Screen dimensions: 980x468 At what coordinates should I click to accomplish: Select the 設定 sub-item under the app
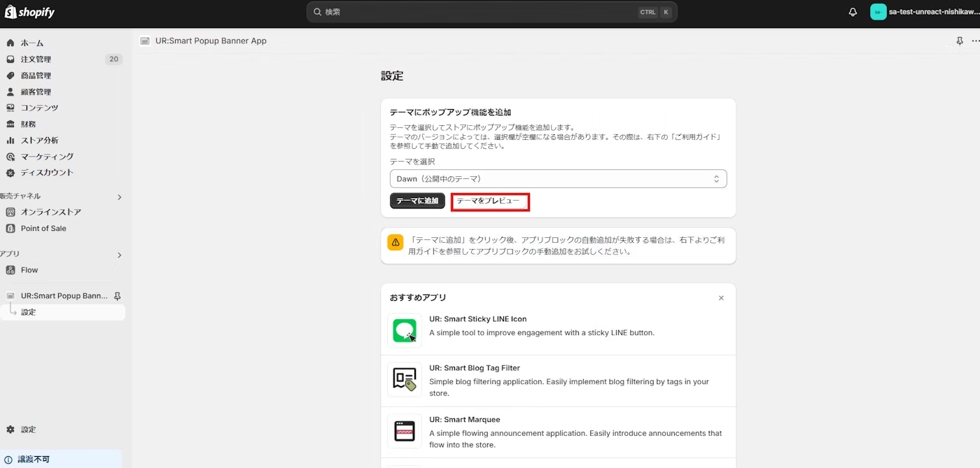point(63,312)
